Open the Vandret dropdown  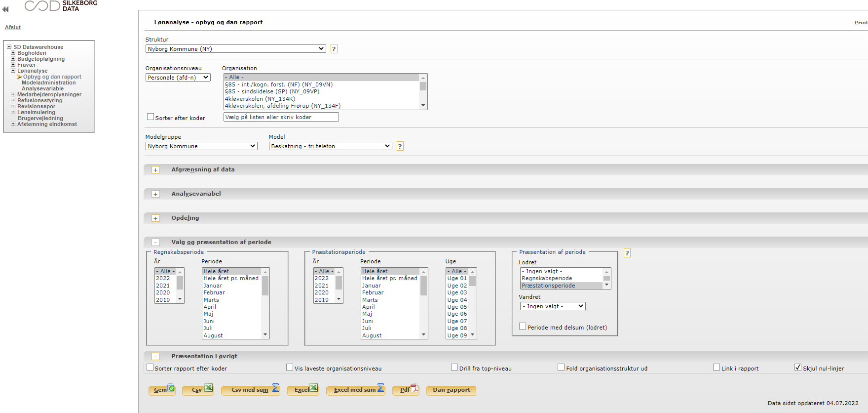coord(552,306)
